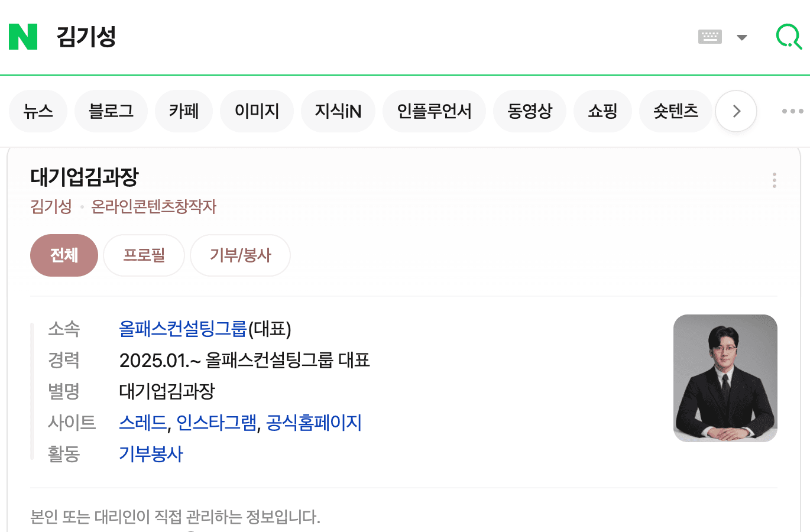
Task: Enable the 기부/봉사 filter
Action: [x=240, y=255]
